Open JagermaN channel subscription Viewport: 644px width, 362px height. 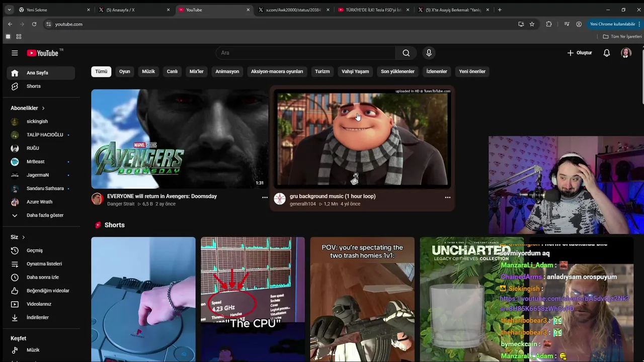pos(41,175)
